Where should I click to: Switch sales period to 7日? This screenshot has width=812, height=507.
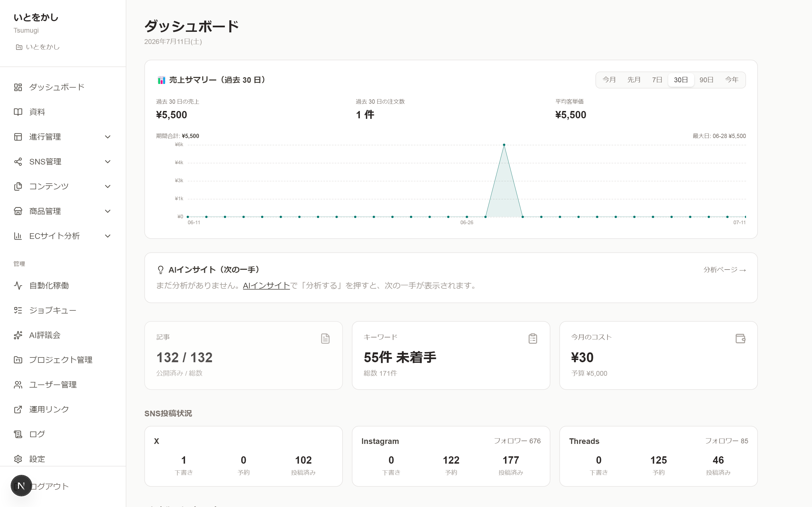(x=657, y=80)
